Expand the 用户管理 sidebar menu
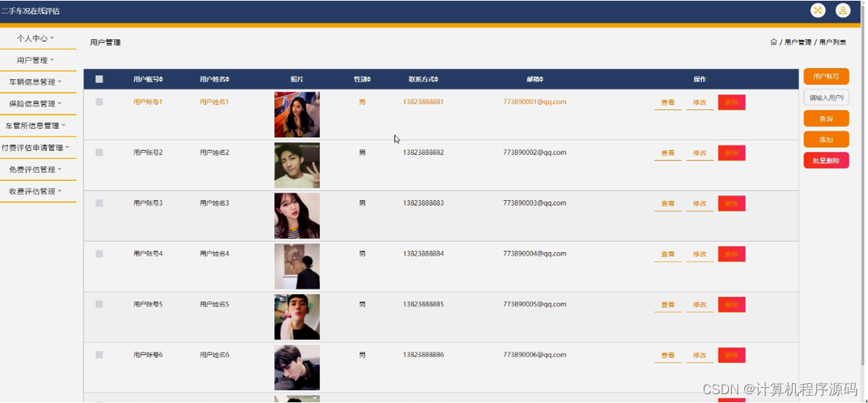Screen dimensions: 868x403 pos(35,60)
